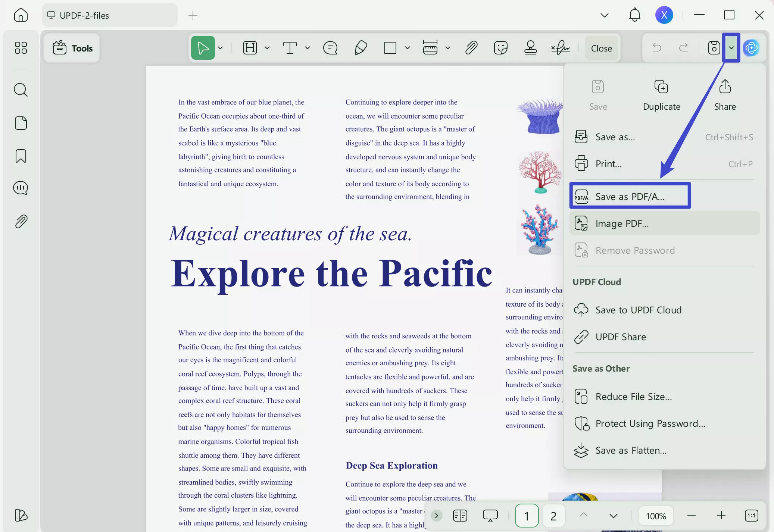The width and height of the screenshot is (774, 532).
Task: Open the save options chevron
Action: (731, 48)
